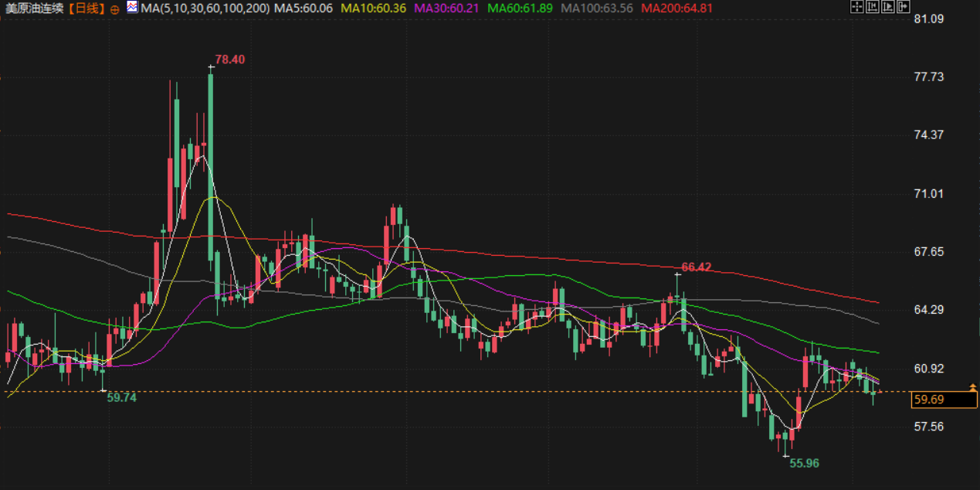980x490 pixels.
Task: Select the MA60:61.89 legend value
Action: tap(521, 9)
